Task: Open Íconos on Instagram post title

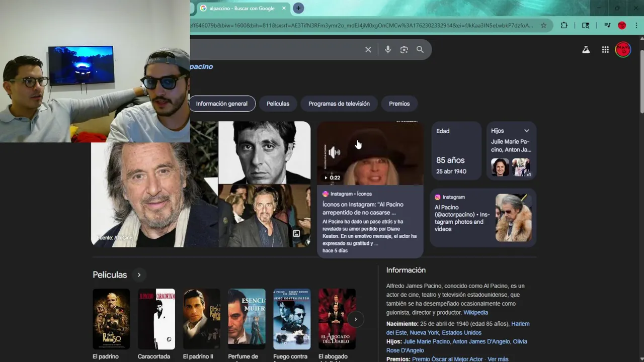Action: (x=363, y=208)
